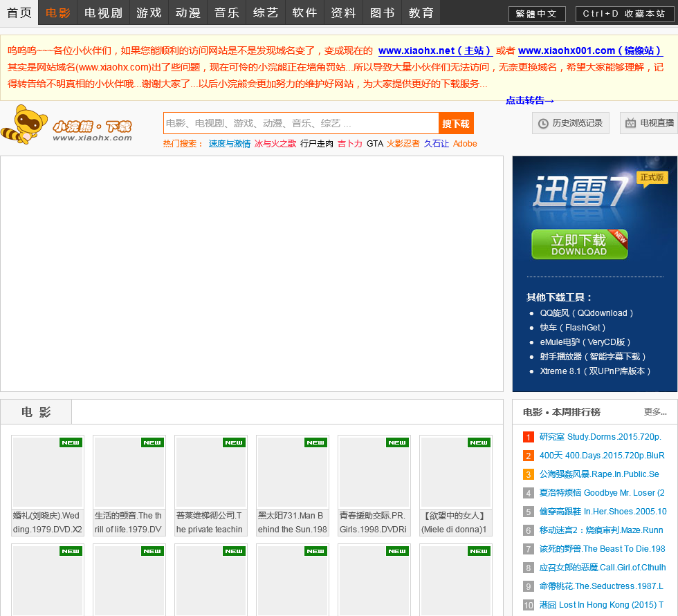Go to the 综艺 variety tab
This screenshot has width=678, height=616.
[x=266, y=12]
